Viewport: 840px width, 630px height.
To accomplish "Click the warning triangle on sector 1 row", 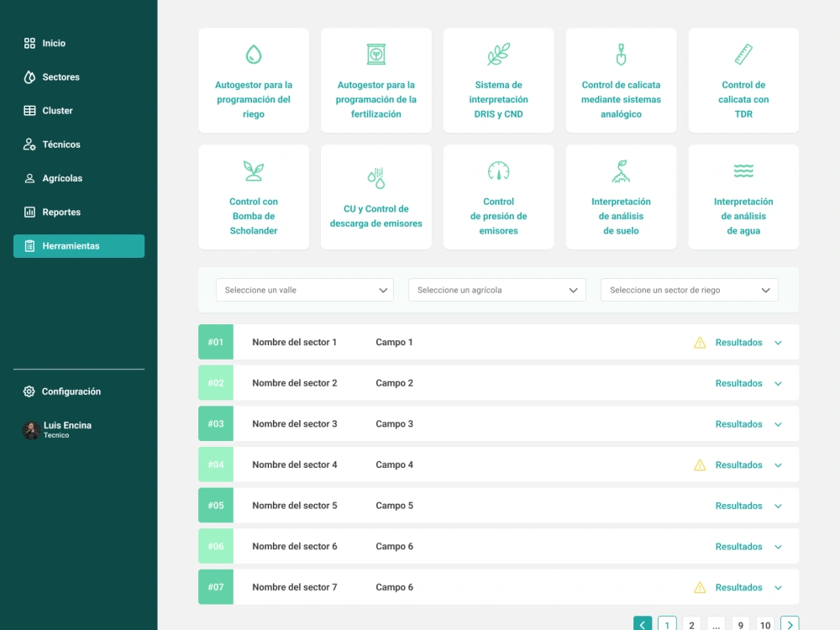I will coord(699,342).
